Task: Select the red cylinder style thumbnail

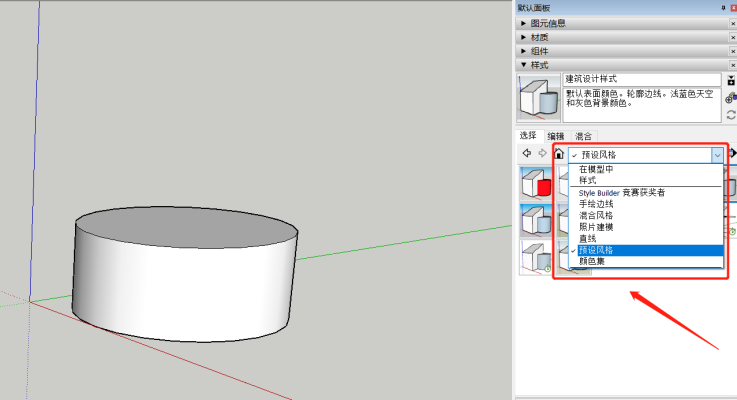Action: [x=536, y=183]
